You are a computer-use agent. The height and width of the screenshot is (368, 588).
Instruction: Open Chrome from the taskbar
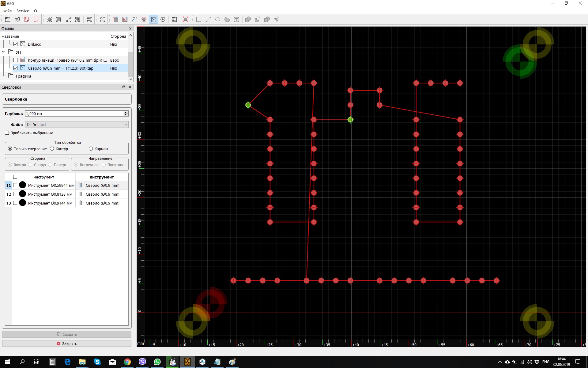127,362
